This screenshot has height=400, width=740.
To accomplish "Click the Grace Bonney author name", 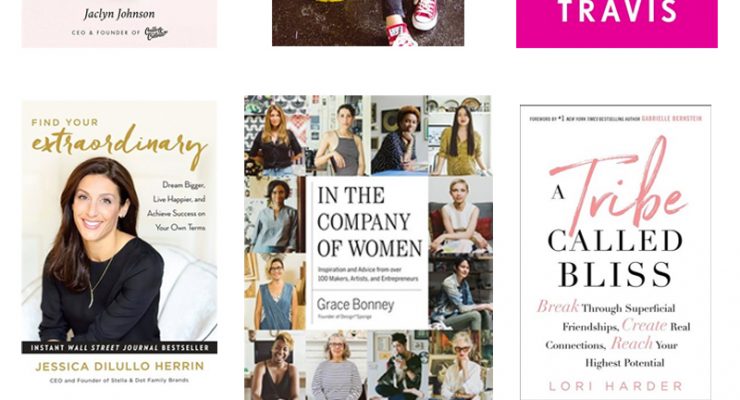I will (x=355, y=305).
